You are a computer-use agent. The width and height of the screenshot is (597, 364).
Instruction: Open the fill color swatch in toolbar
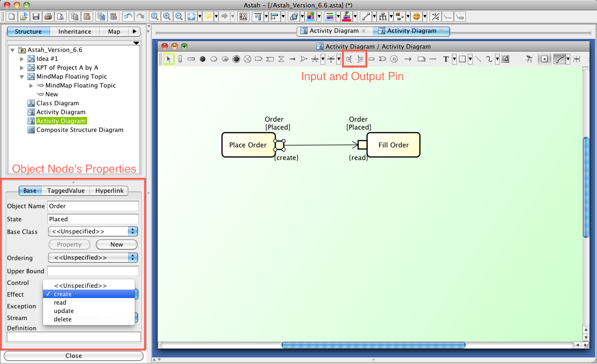coord(310,16)
